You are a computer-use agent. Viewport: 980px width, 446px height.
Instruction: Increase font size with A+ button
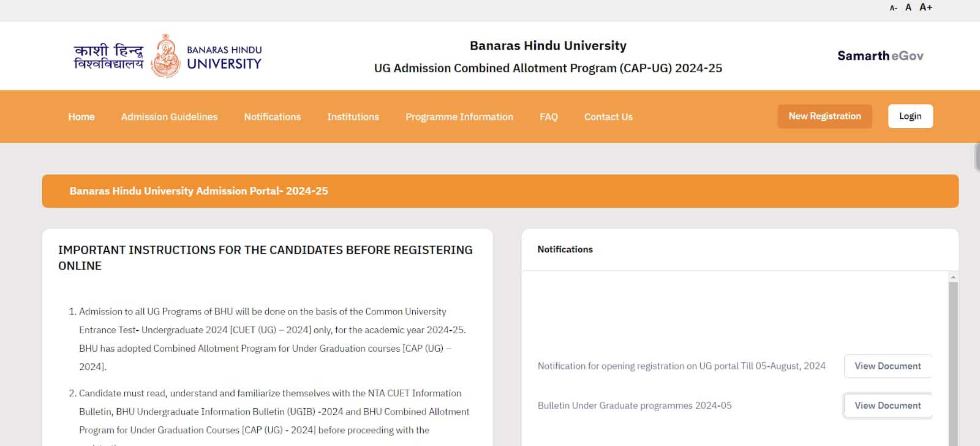coord(925,7)
